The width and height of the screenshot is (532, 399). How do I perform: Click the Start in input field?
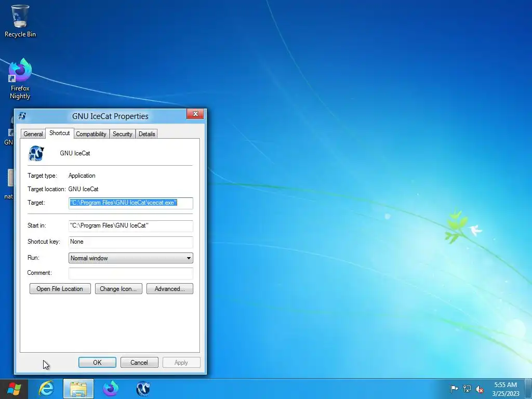[x=130, y=225]
